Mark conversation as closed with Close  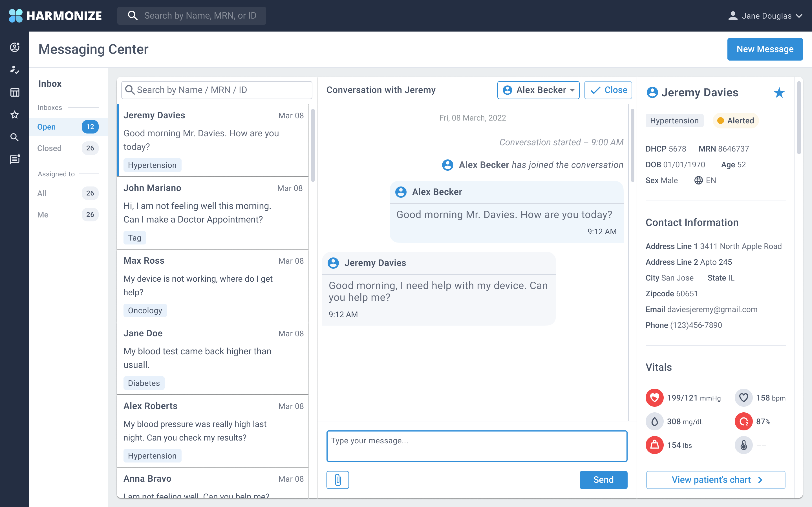[608, 90]
